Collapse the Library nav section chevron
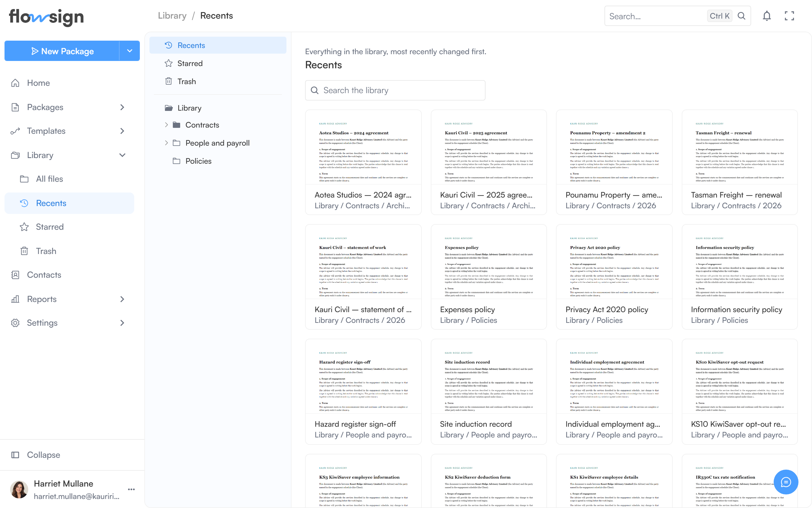812x508 pixels. (122, 155)
